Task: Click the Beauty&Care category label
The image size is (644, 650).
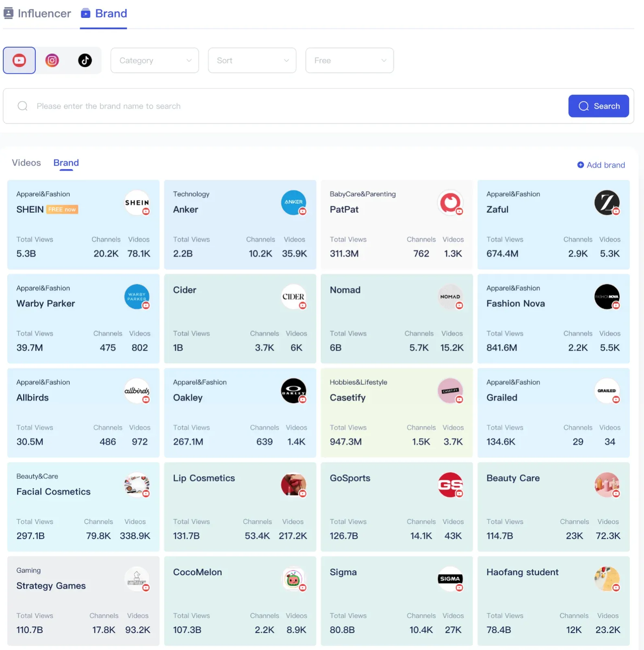Action: 37,476
